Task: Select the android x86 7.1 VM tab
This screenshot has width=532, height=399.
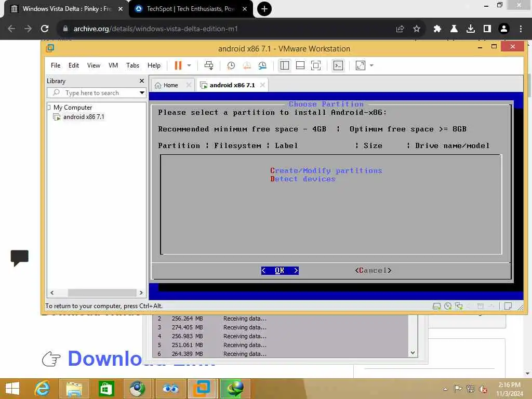Action: tap(232, 85)
